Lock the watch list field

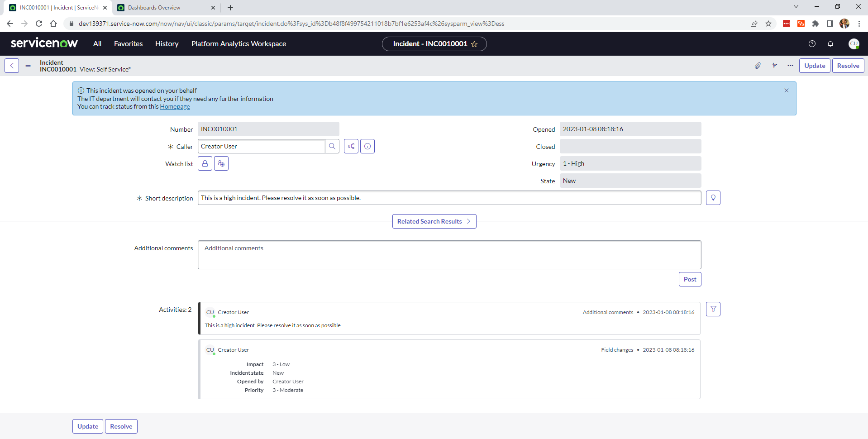click(205, 163)
